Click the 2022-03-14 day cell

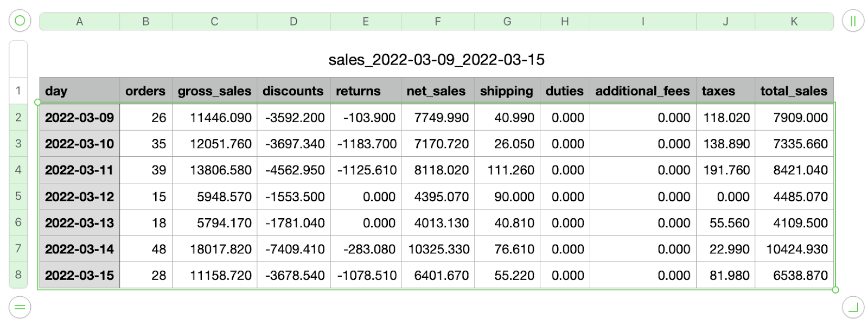click(x=80, y=249)
